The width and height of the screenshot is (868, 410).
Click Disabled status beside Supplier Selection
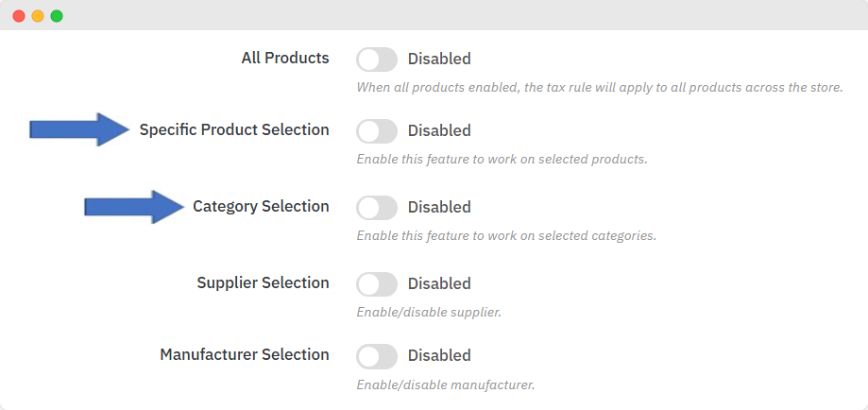point(439,284)
